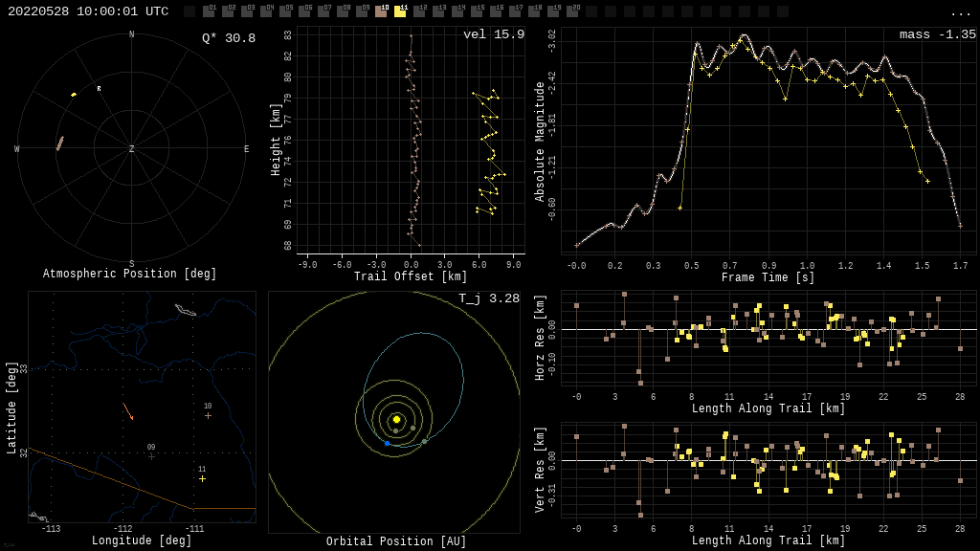Click the mass -1.35 readout
The image size is (980, 551).
[x=937, y=34]
